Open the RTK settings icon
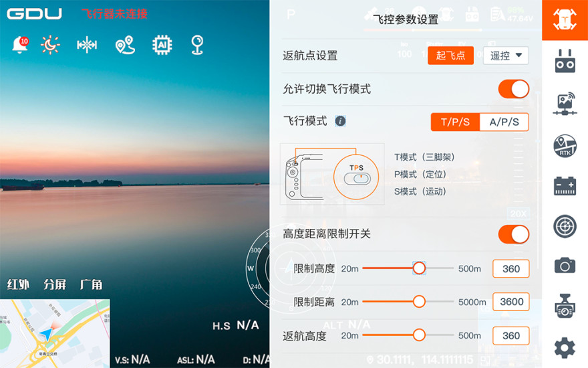Image resolution: width=588 pixels, height=368 pixels. [565, 146]
